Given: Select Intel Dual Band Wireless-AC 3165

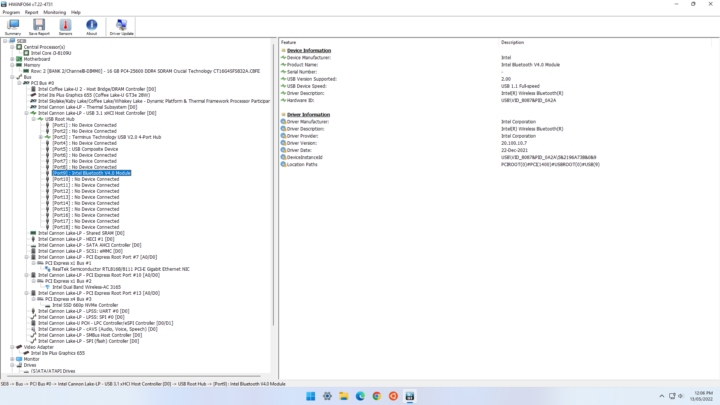Looking at the screenshot, I should pos(86,287).
